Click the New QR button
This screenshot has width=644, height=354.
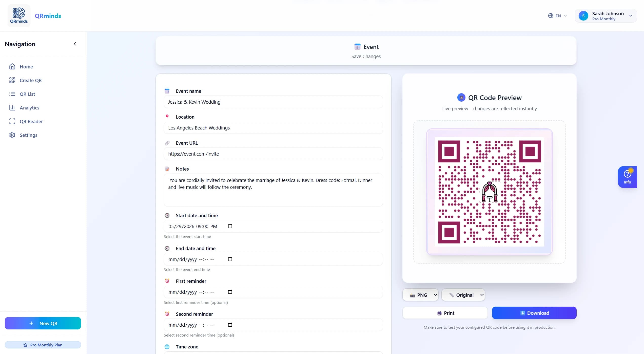pyautogui.click(x=43, y=323)
